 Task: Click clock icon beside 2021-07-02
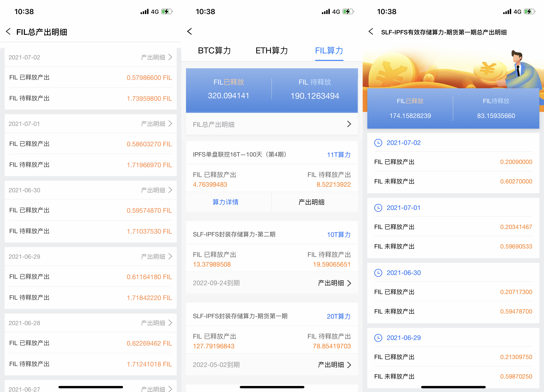[378, 143]
